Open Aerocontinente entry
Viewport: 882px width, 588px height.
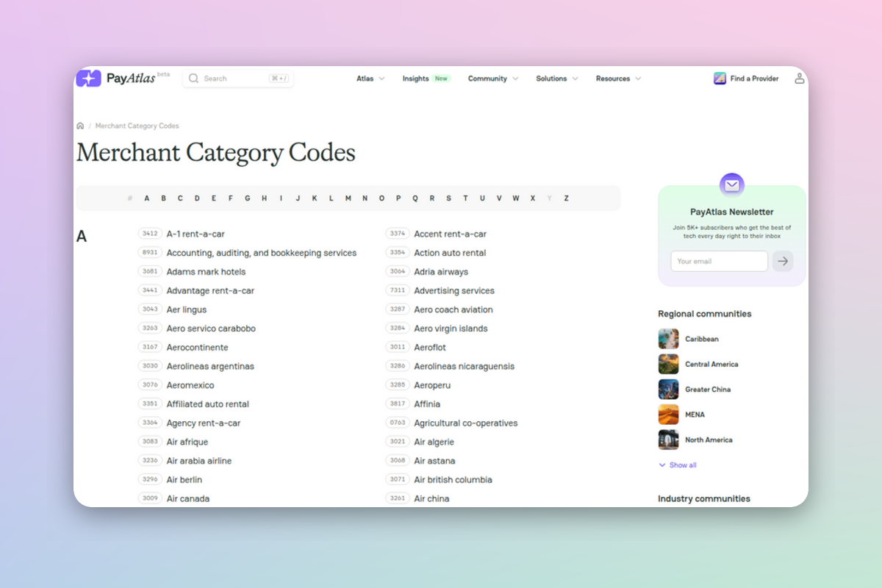click(x=198, y=348)
